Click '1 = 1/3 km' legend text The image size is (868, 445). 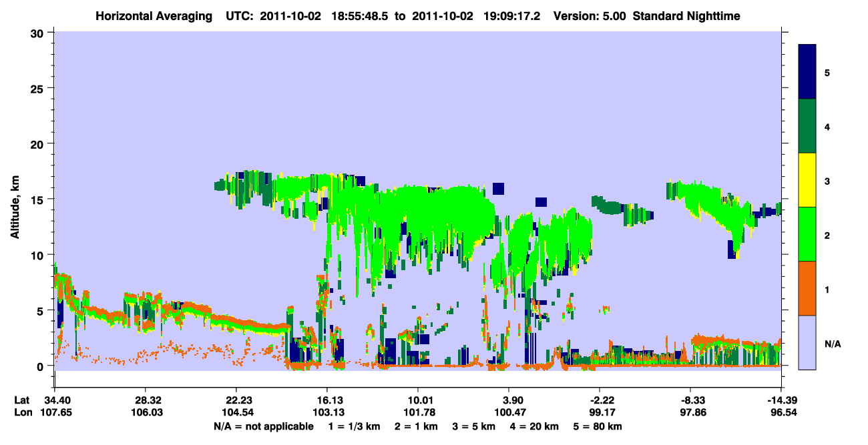pos(354,426)
